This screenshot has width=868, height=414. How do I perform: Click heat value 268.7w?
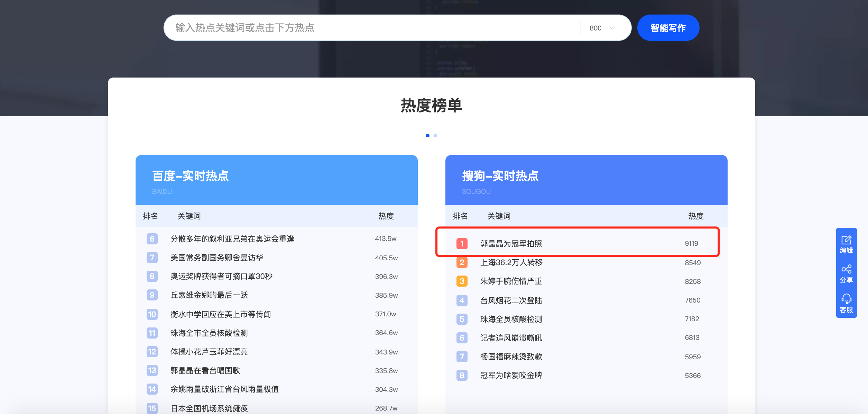tap(386, 408)
